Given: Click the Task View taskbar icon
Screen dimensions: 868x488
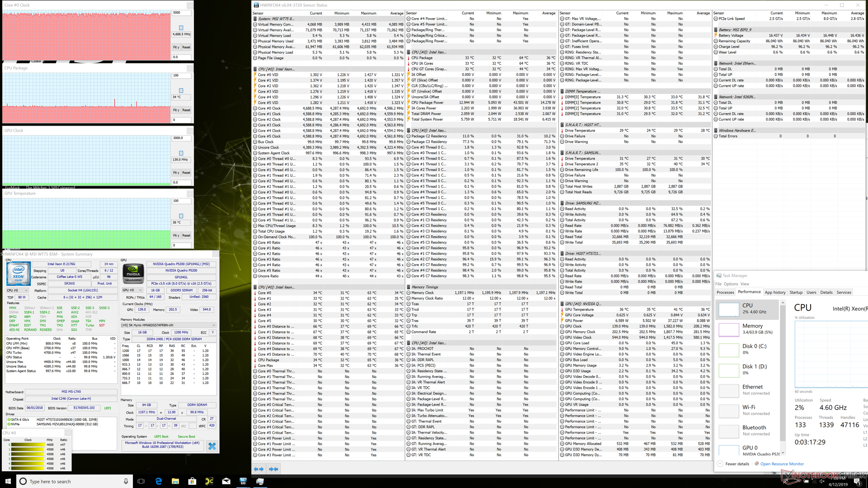Looking at the screenshot, I should point(141,481).
